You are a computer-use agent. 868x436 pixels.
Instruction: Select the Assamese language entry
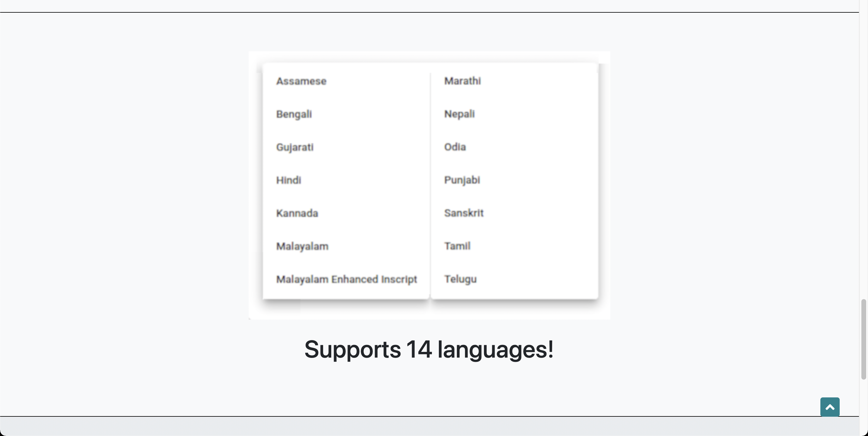[x=301, y=81]
